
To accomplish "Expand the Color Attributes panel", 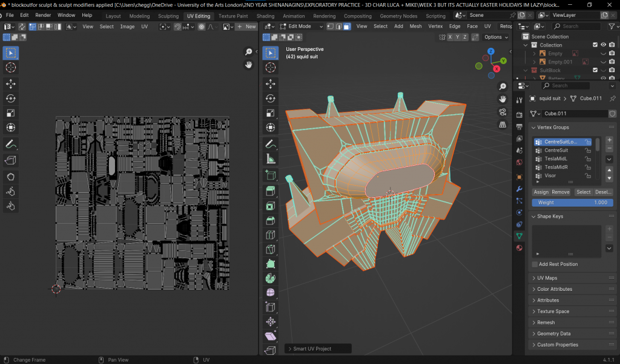I will tap(533, 289).
